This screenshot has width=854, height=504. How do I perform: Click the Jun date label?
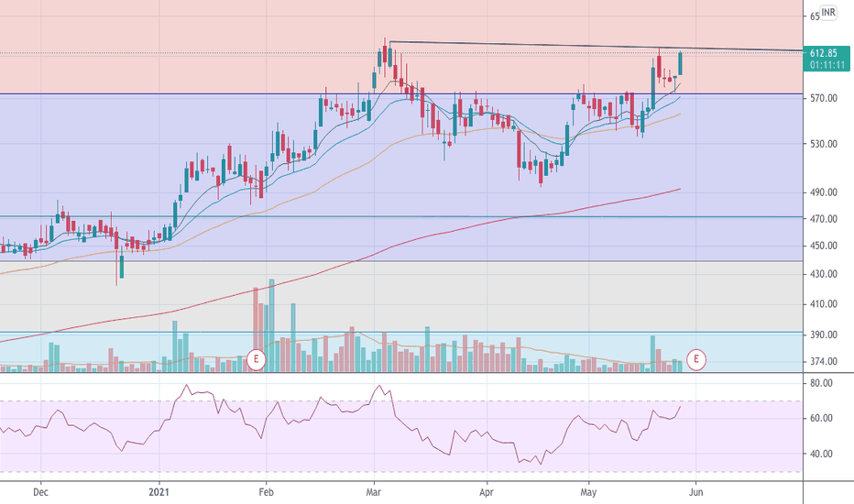click(695, 492)
